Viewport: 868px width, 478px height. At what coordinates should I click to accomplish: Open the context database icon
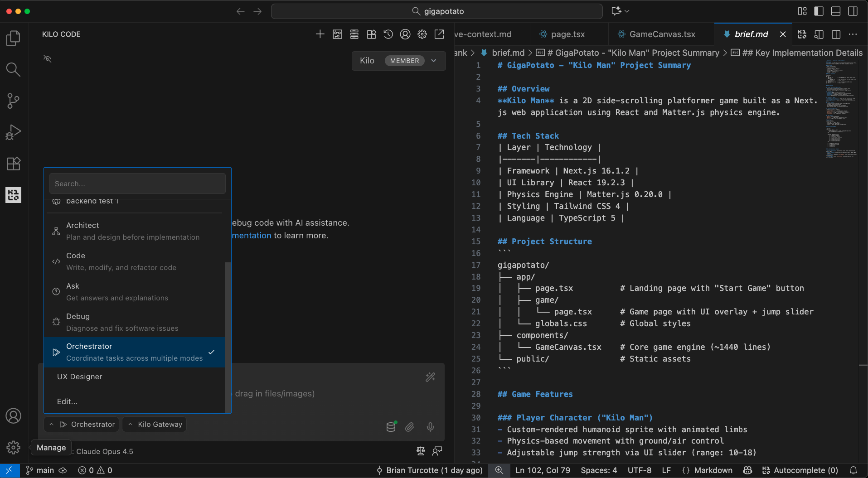click(391, 426)
